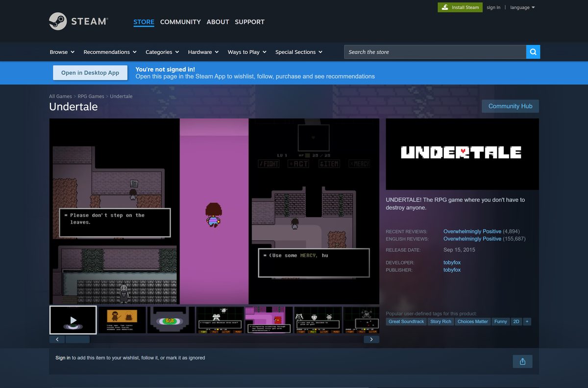The width and height of the screenshot is (588, 388).
Task: Expand the Categories menu
Action: pos(162,52)
